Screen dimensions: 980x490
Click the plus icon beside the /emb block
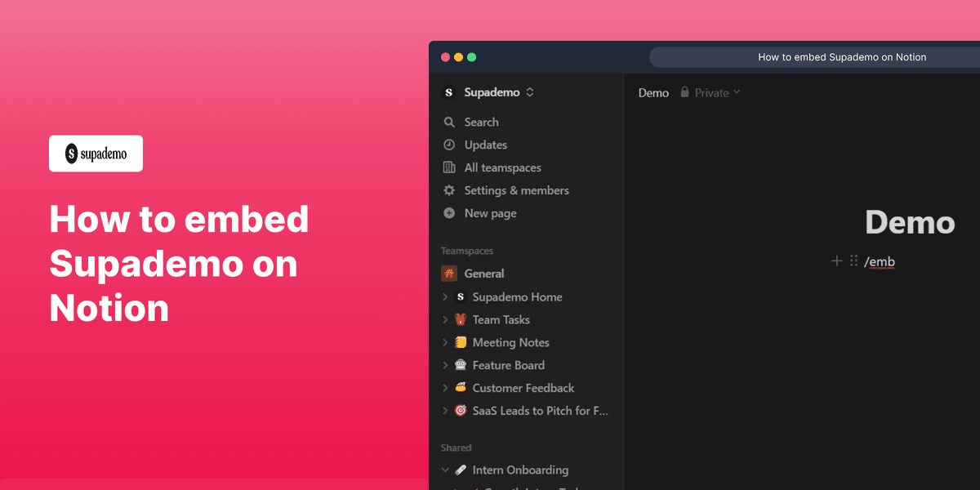836,261
